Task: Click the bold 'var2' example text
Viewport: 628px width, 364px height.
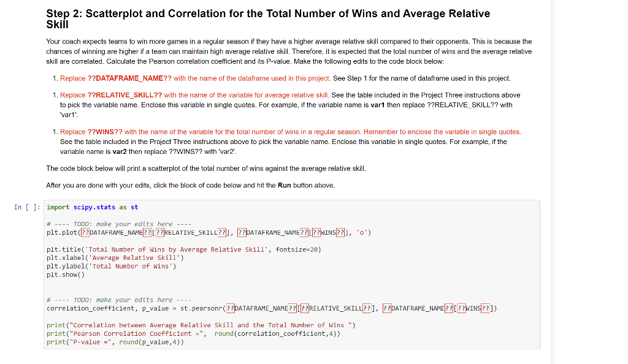Action: tap(120, 152)
